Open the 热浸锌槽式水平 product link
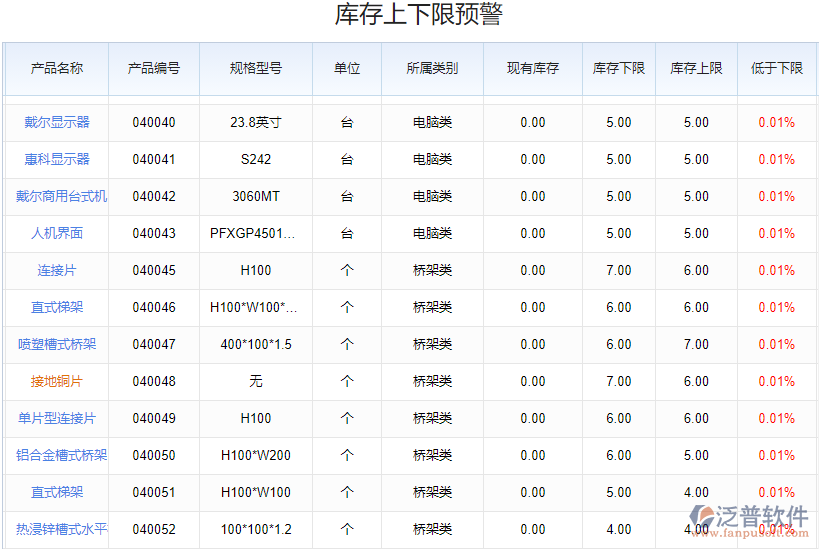Screen dimensions: 819x549 [x=61, y=529]
